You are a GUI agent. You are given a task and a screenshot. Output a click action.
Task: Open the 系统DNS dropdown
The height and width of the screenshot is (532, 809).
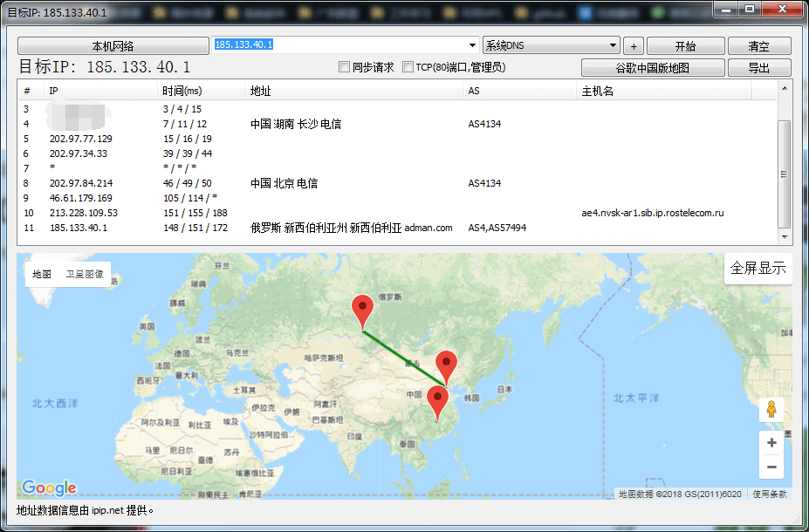coord(551,45)
